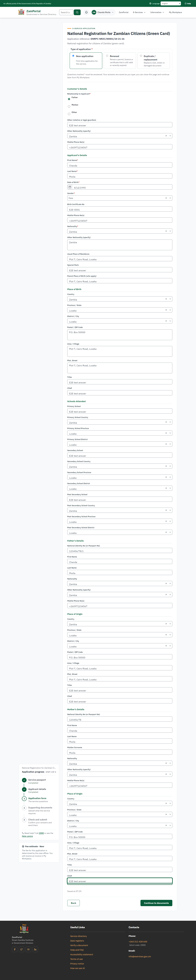Expand the Chanda Mwila account menu
The width and height of the screenshot is (196, 980).
(x=103, y=12)
